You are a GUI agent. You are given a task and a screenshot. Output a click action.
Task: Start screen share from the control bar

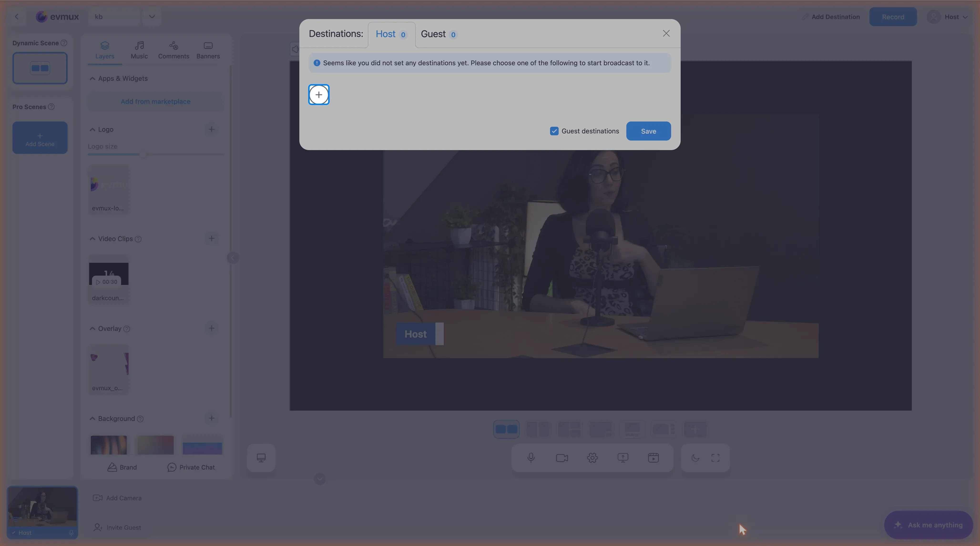623,458
